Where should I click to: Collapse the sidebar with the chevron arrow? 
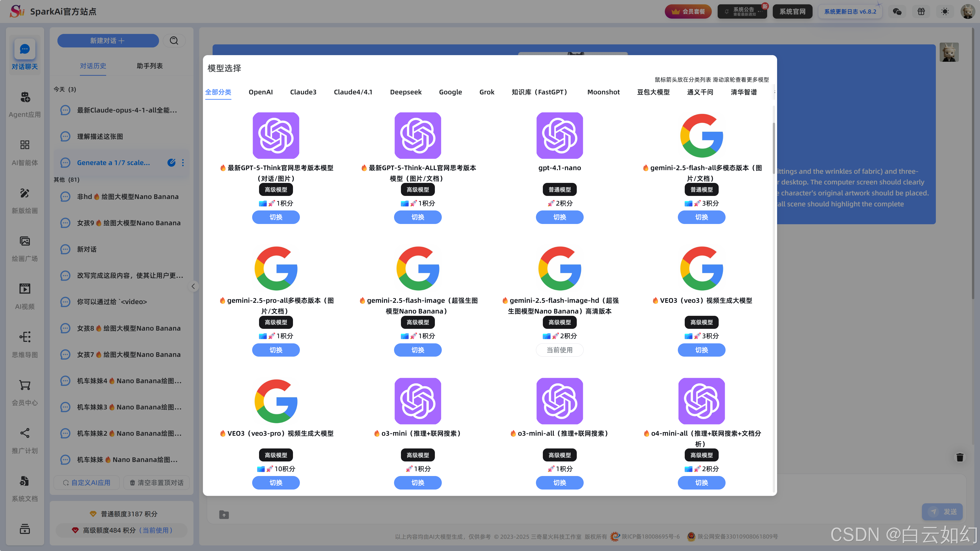tap(193, 286)
